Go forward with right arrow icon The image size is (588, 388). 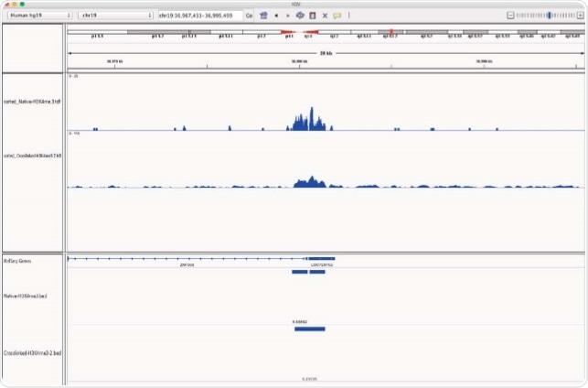click(287, 16)
